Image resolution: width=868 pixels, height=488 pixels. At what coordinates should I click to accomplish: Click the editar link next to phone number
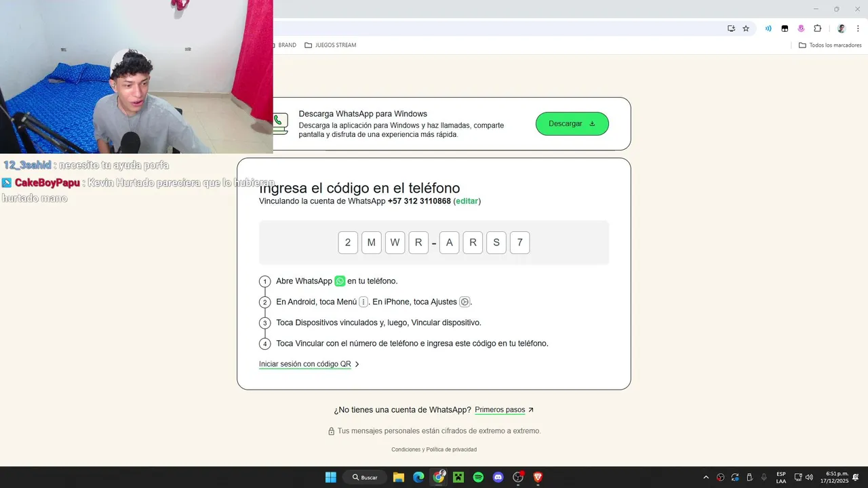[467, 201]
